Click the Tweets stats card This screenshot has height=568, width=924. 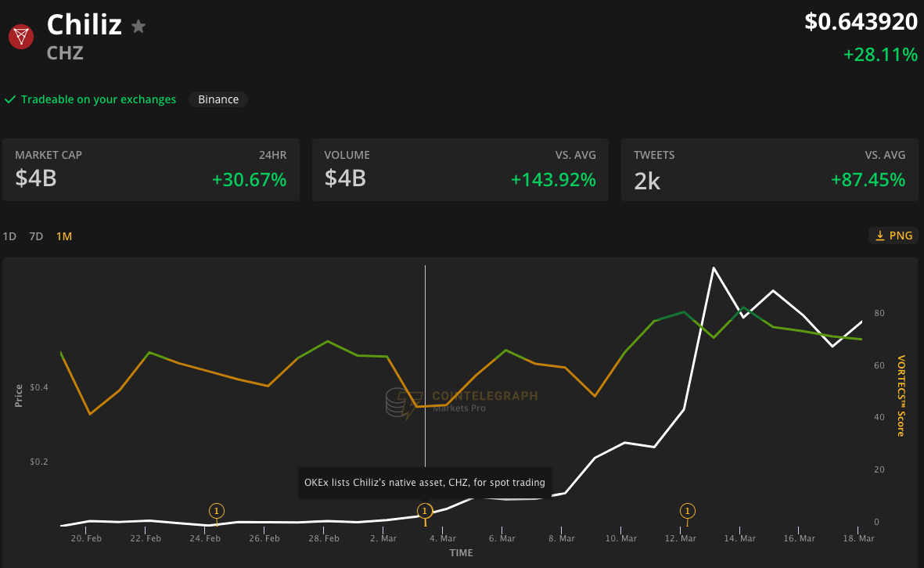[x=770, y=170]
